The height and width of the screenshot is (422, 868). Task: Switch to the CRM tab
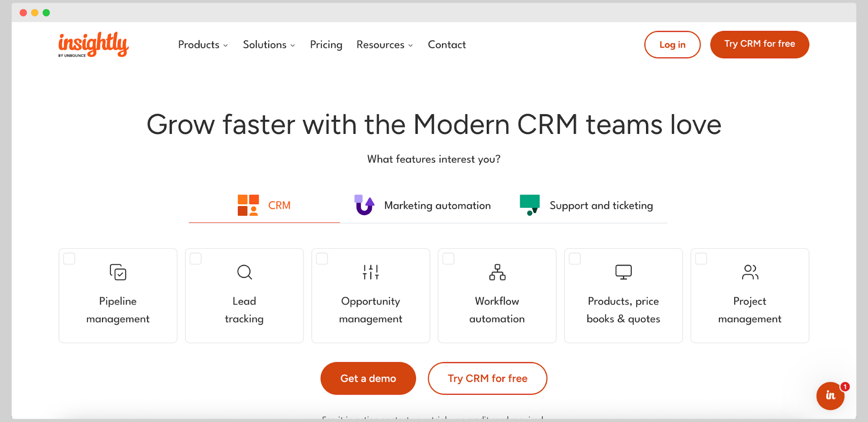point(264,205)
